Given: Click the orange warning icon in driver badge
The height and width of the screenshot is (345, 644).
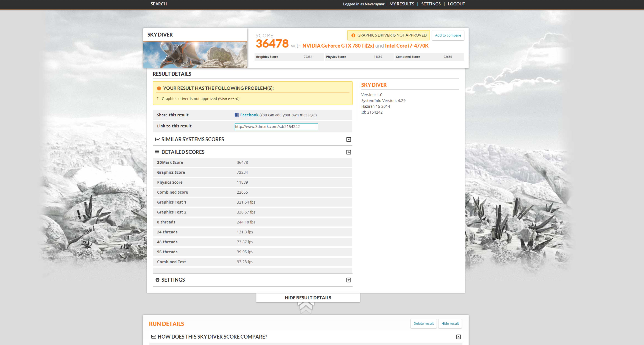Looking at the screenshot, I should coord(353,36).
